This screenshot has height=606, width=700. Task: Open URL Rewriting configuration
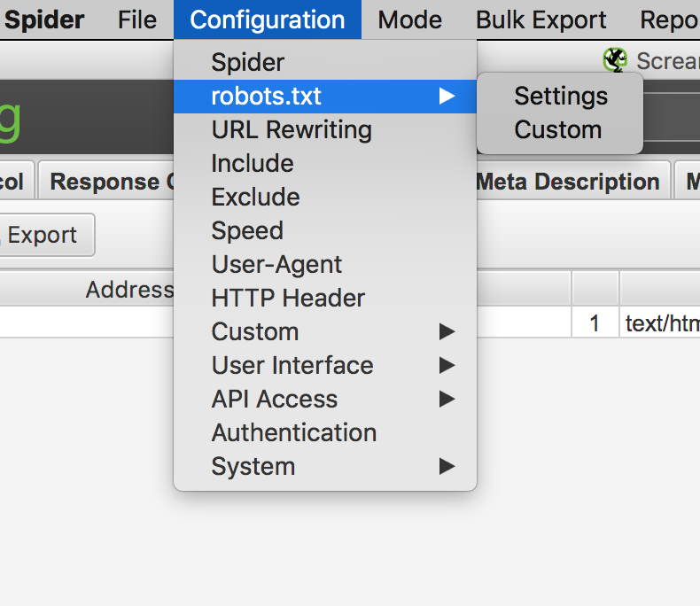pos(292,129)
